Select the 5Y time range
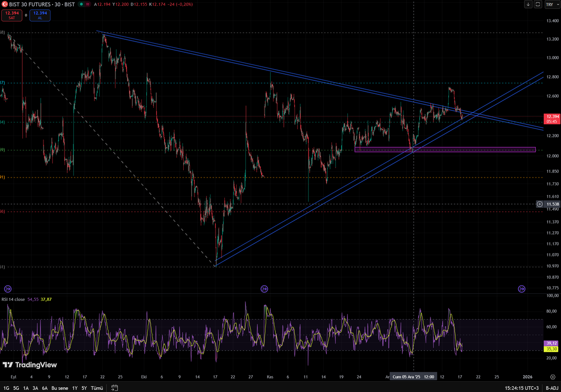This screenshot has width=561, height=392. point(84,388)
